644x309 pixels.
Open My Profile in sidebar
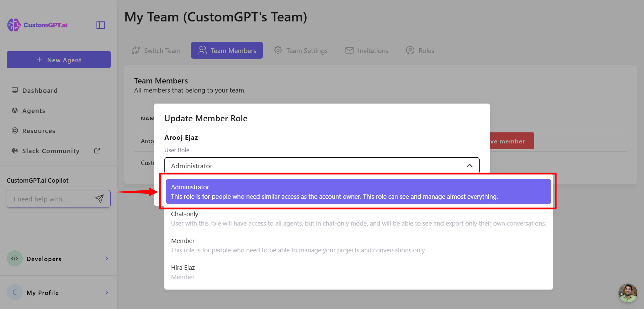tap(59, 292)
